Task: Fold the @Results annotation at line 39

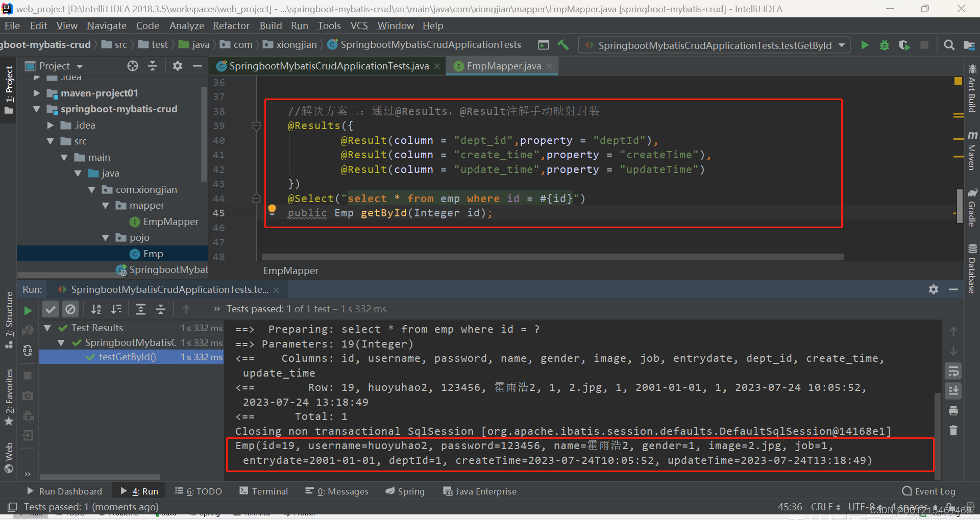Action: tap(257, 126)
